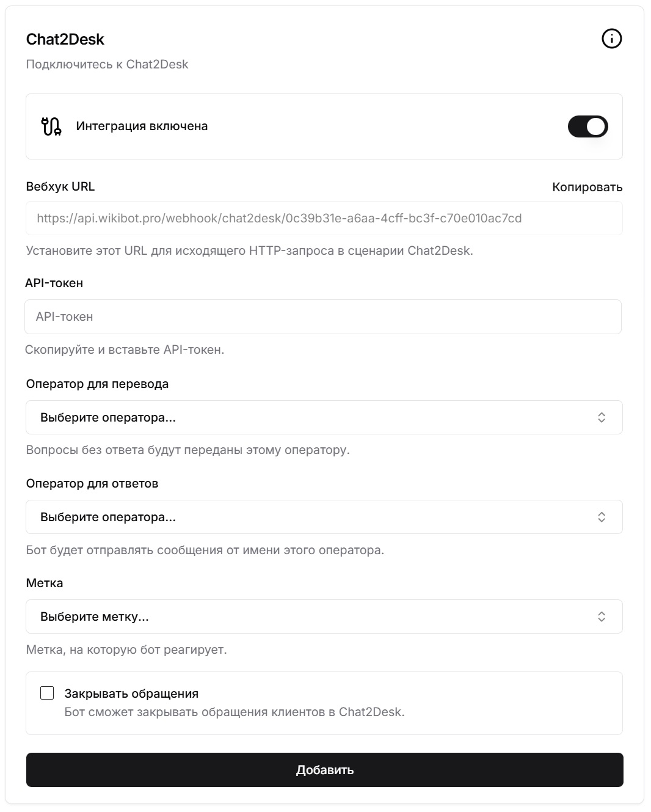Image resolution: width=651 pixels, height=812 pixels.
Task: Click the Метка field label
Action: point(45,583)
